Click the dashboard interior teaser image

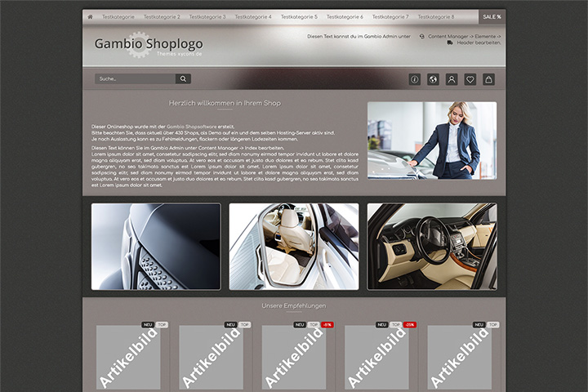432,247
